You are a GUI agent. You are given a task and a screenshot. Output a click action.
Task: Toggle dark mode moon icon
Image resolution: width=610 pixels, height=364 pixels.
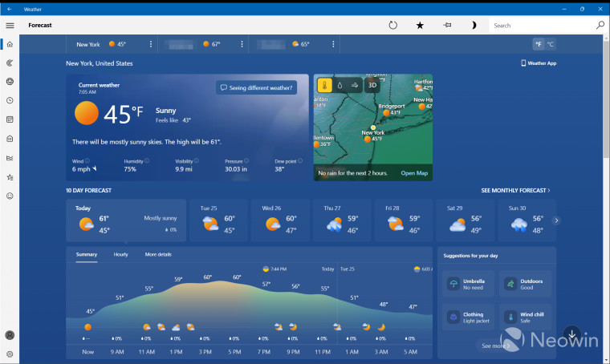click(x=474, y=25)
